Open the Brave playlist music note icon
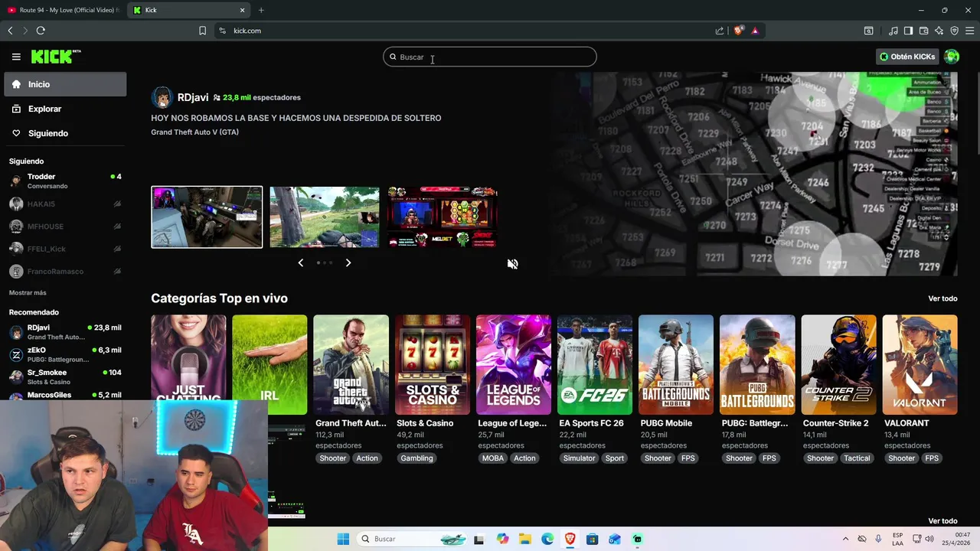Screen dimensions: 980x551 point(893,31)
